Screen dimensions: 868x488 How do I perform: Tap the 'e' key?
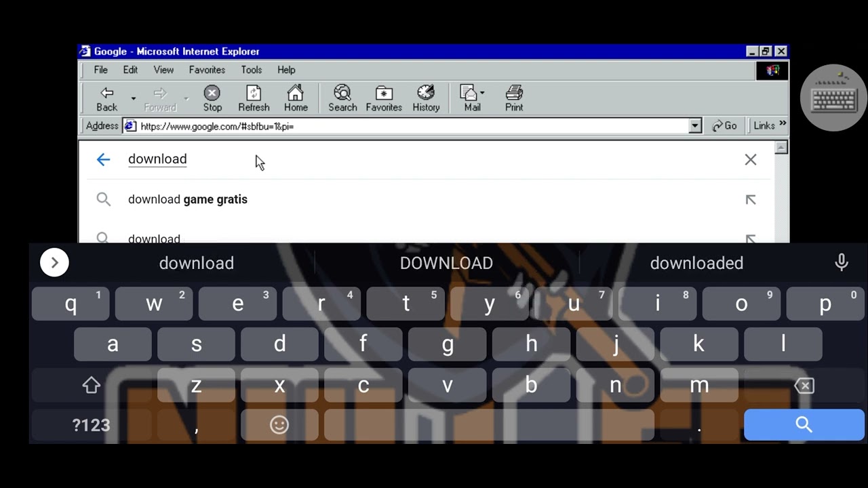coord(238,304)
